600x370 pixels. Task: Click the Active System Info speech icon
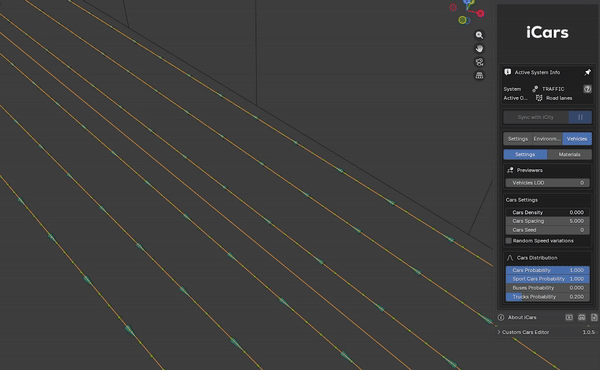tap(508, 72)
